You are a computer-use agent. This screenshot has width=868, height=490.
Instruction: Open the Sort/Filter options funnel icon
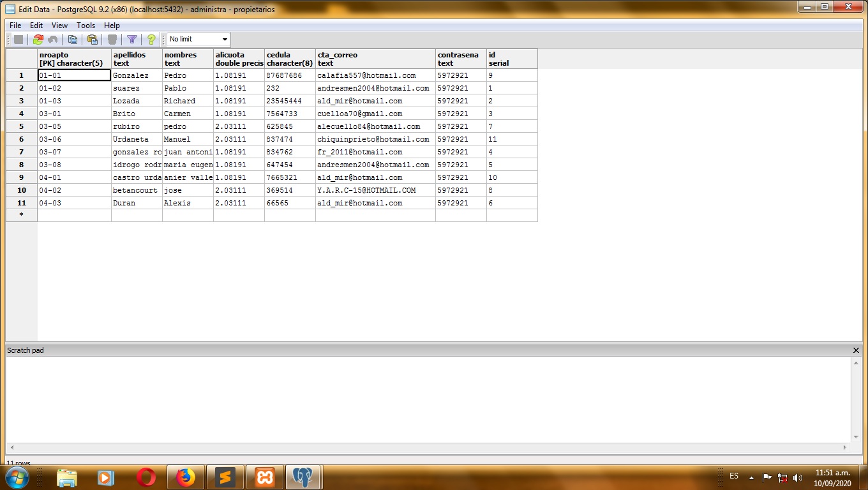coord(131,40)
